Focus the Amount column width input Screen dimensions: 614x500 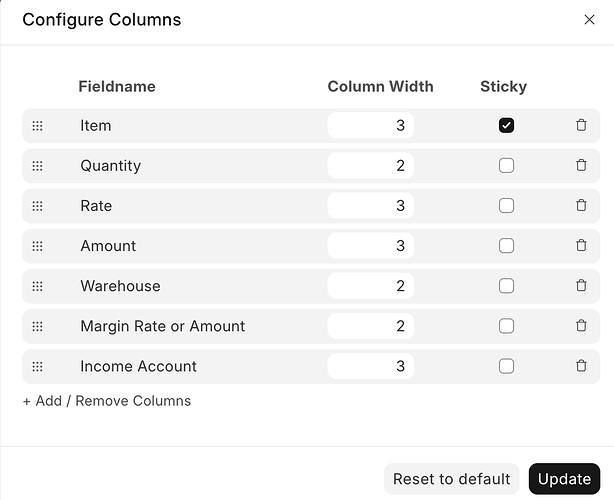coord(370,246)
